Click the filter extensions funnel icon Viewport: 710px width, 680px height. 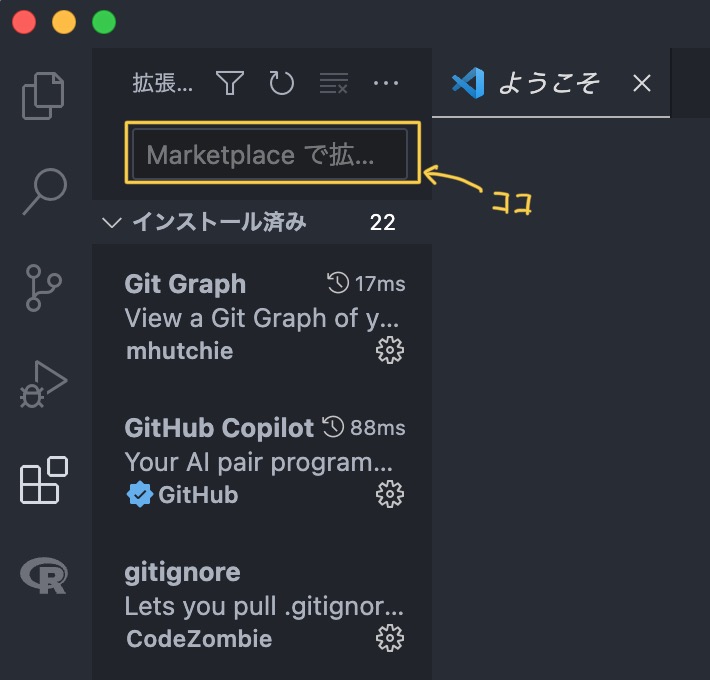pos(231,83)
